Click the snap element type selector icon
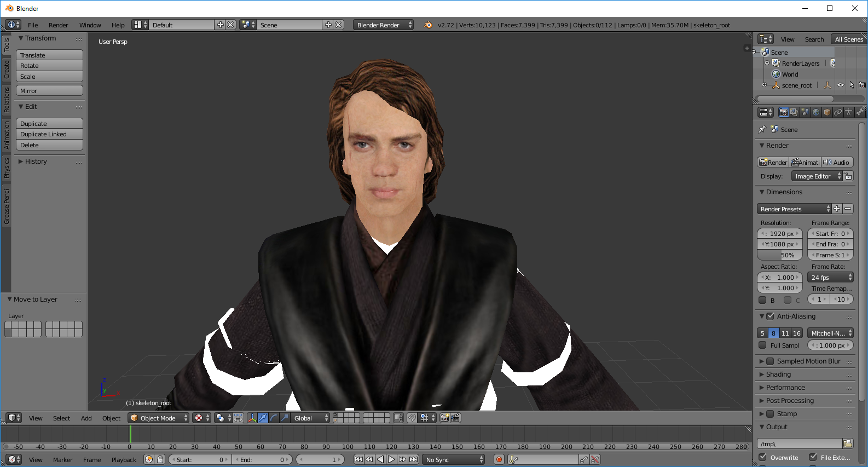868x467 pixels. pyautogui.click(x=427, y=418)
